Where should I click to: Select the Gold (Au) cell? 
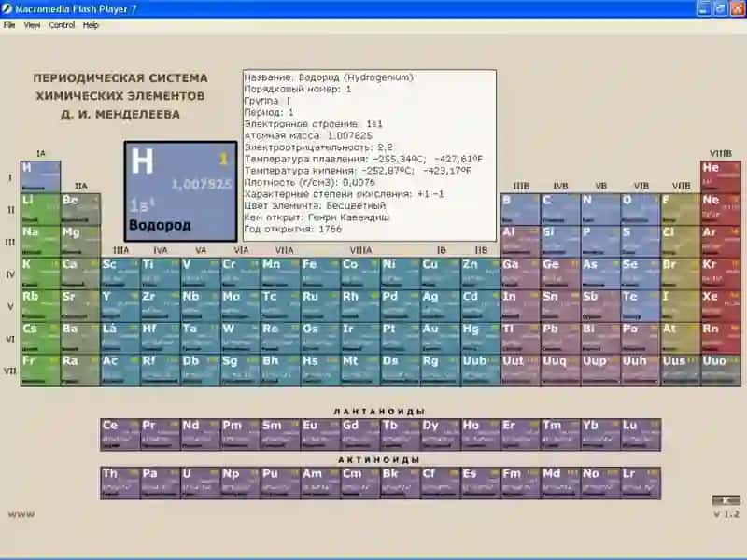click(x=441, y=339)
